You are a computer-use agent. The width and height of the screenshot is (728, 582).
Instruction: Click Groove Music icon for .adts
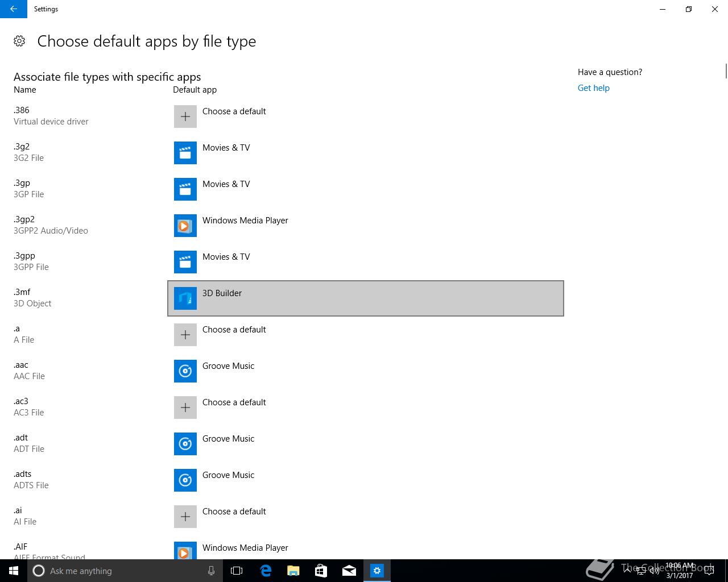(185, 480)
